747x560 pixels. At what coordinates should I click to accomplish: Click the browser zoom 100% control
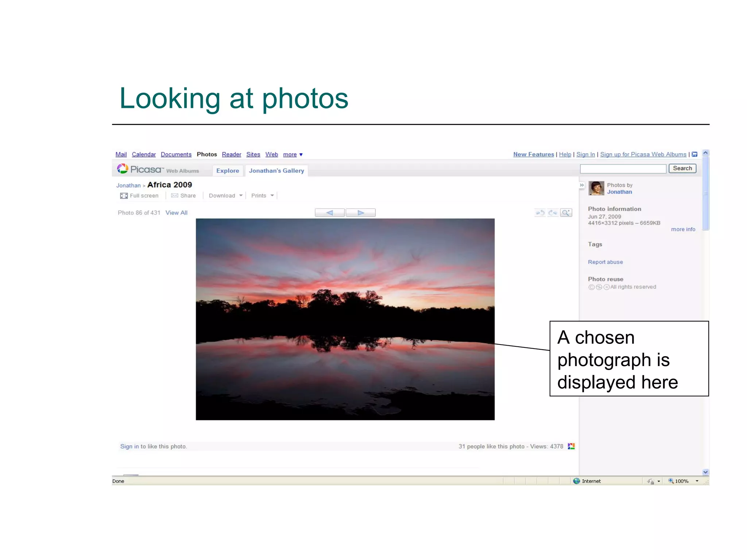pos(681,481)
